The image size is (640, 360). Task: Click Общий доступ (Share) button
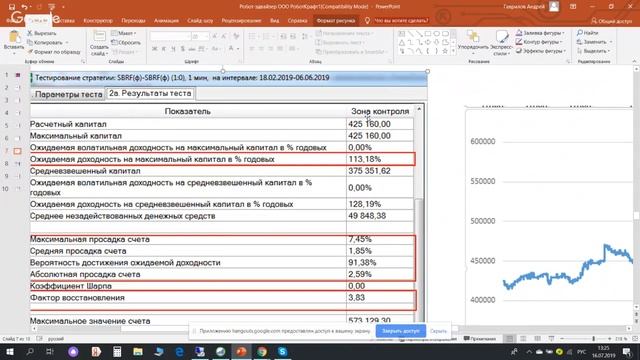pos(611,21)
